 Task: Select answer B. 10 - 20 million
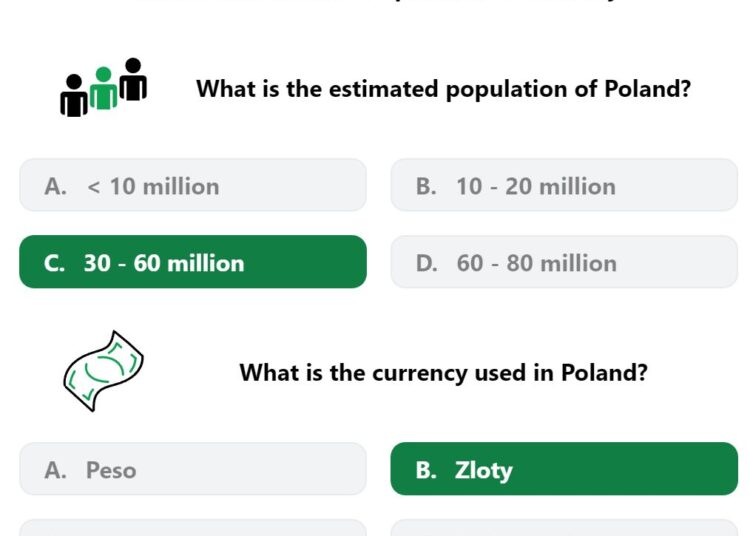pos(564,186)
